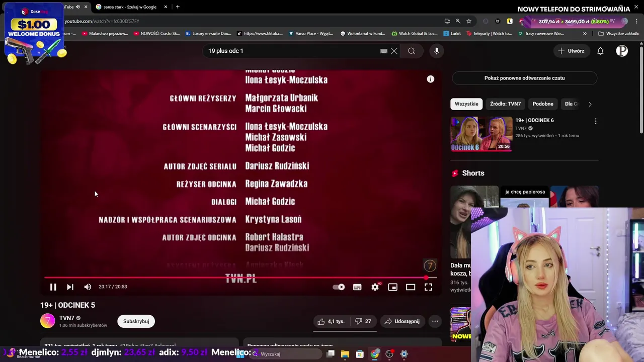Viewport: 644px width, 362px height.
Task: Open Settings gear on taskbar
Action: point(404,354)
